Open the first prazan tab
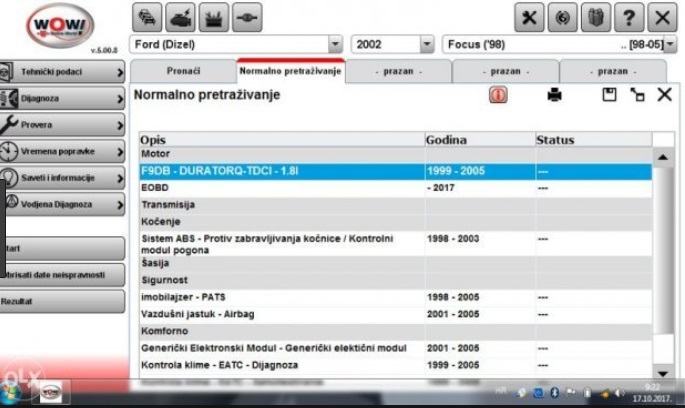Screen dimensions: 685x408 [398, 71]
